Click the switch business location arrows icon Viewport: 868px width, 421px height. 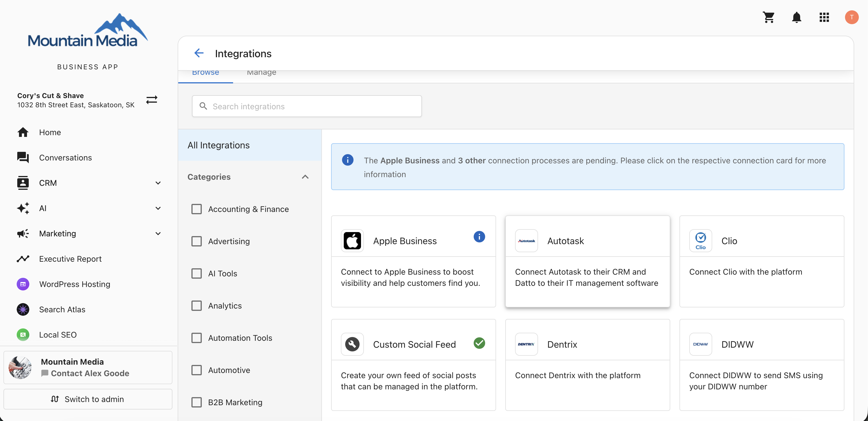point(152,100)
